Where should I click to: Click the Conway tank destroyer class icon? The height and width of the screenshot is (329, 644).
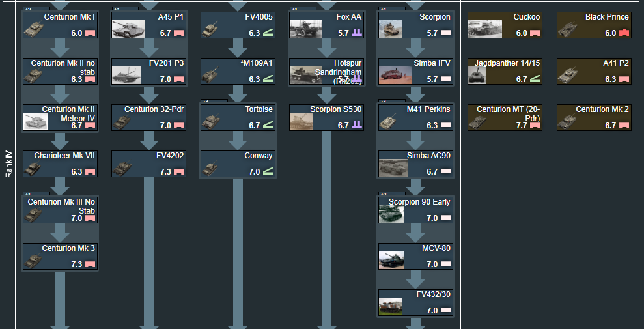tap(268, 171)
